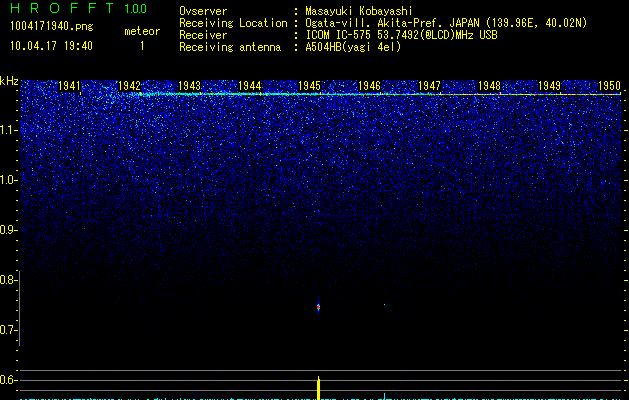
Task: Click time marker 1943
Action: [x=189, y=86]
